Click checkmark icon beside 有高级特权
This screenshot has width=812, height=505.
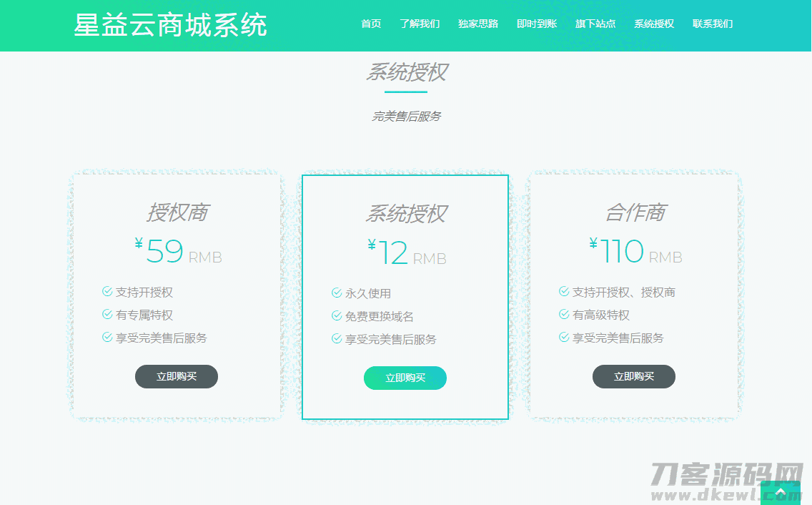tap(564, 314)
